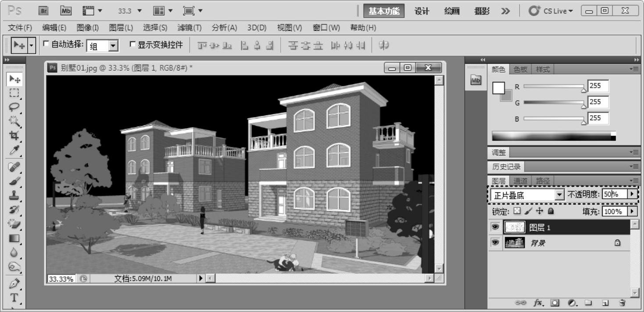Viewport: 644px width, 312px height.
Task: Select the Spot Healing Brush tool
Action: point(14,167)
